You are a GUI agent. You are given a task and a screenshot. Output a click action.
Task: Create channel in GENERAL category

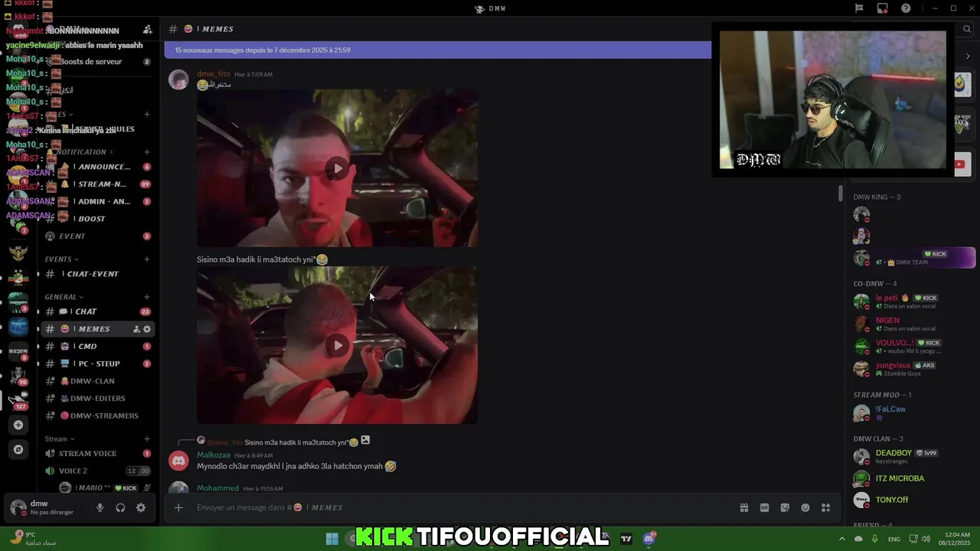pyautogui.click(x=147, y=297)
